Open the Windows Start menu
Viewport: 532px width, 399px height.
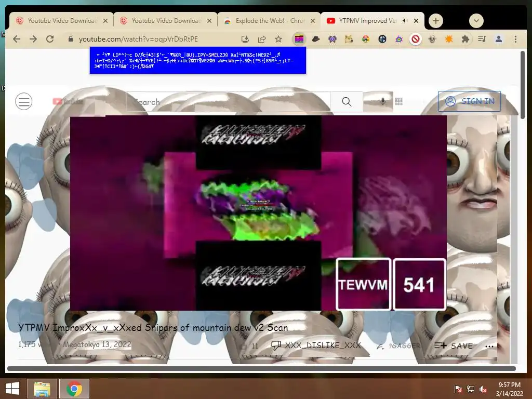[12, 389]
